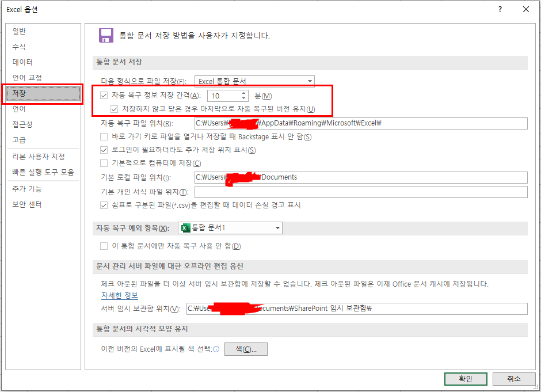Click the purple save disk icon
Image resolution: width=541 pixels, height=392 pixels.
106,36
